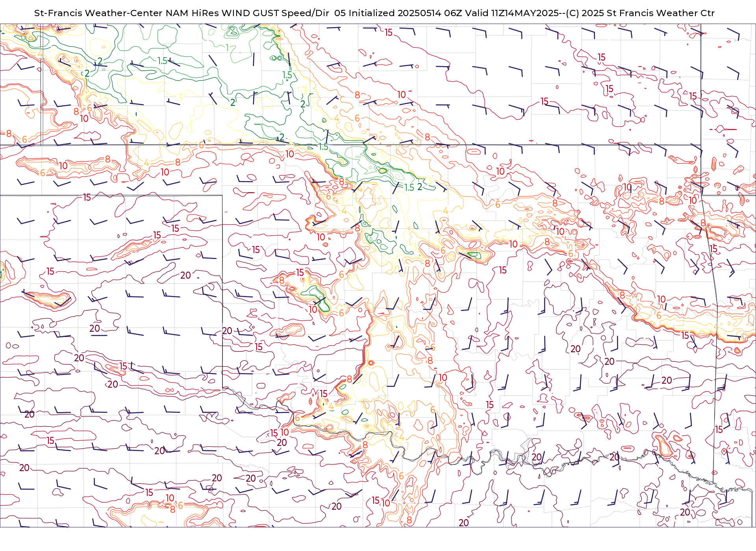Click the "St-Francis Weather-Center" title text

(x=98, y=13)
